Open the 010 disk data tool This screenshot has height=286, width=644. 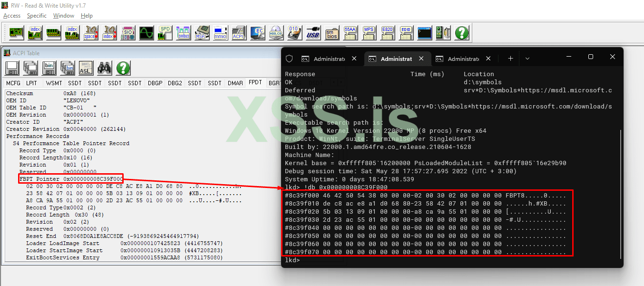pos(294,33)
